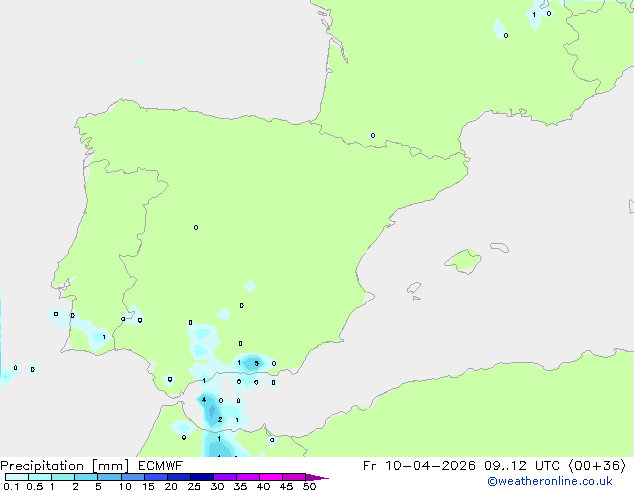Select the purple swatch between 30 and 35

click(x=225, y=477)
